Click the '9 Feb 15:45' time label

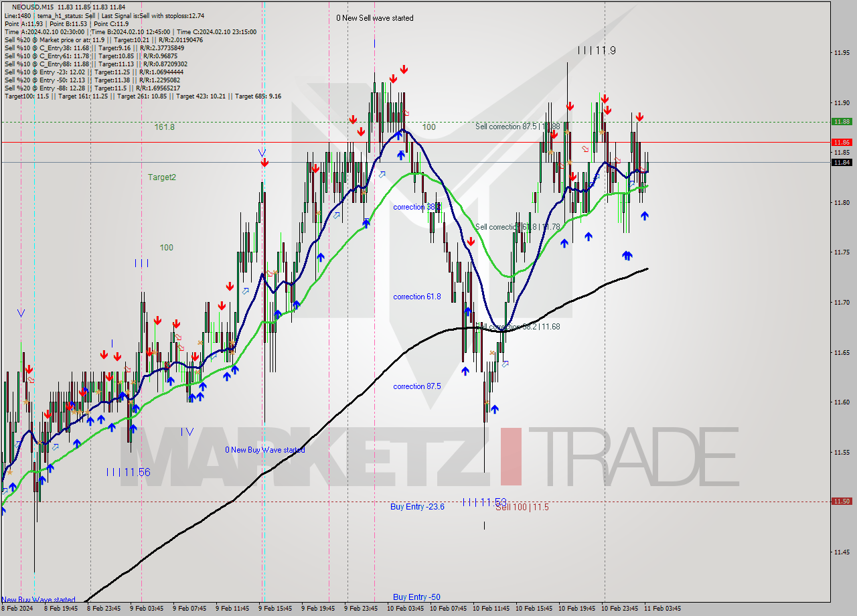pyautogui.click(x=275, y=609)
